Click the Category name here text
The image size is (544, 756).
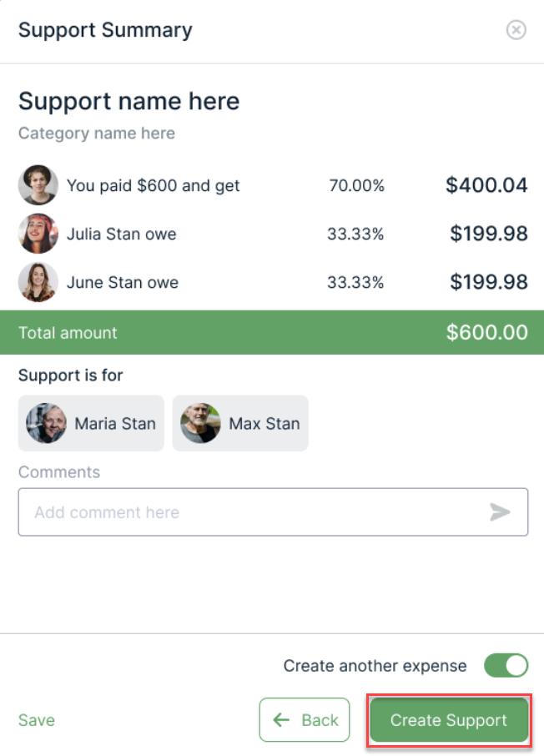point(97,134)
